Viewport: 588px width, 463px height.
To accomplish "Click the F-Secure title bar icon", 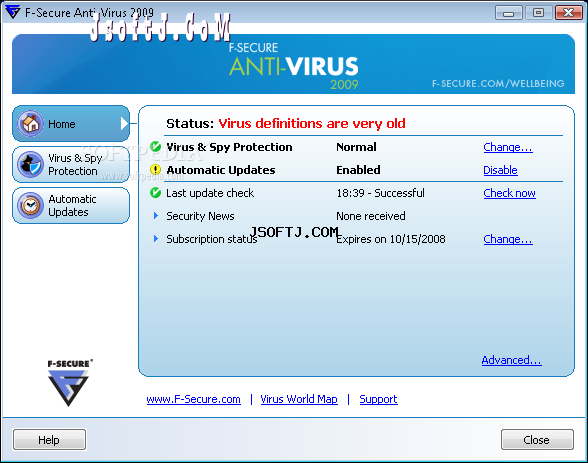I will 12,12.
